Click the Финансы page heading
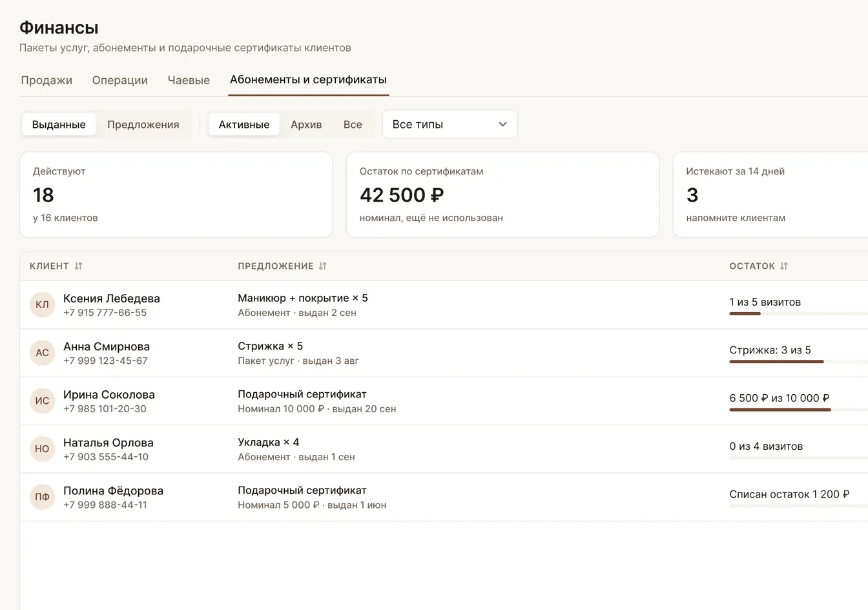 pyautogui.click(x=59, y=28)
